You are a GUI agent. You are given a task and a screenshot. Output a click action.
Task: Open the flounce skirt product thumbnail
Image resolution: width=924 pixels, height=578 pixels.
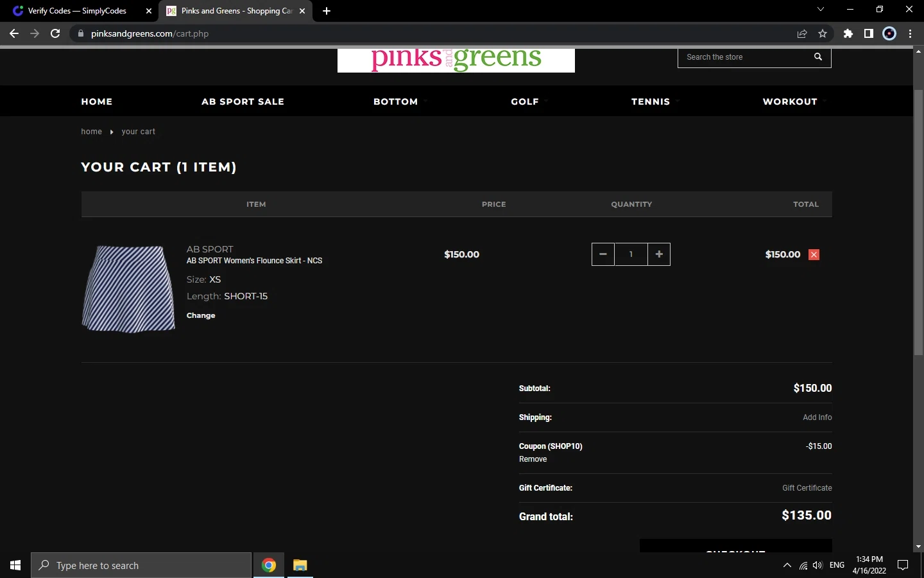(x=128, y=289)
